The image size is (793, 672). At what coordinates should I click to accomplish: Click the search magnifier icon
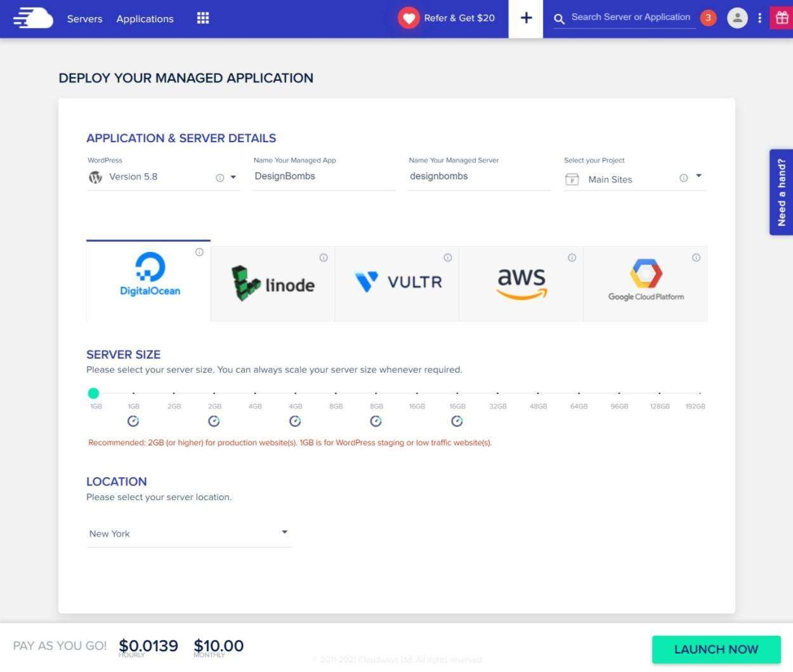[x=559, y=19]
